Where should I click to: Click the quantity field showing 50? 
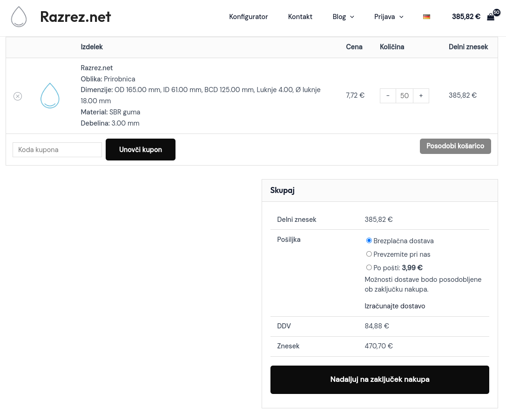pos(405,96)
